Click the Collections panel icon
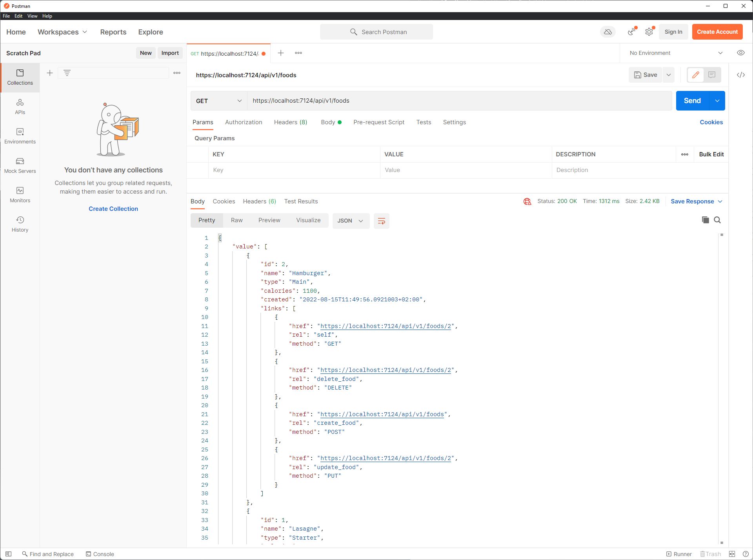Viewport: 753px width, 560px height. [20, 76]
